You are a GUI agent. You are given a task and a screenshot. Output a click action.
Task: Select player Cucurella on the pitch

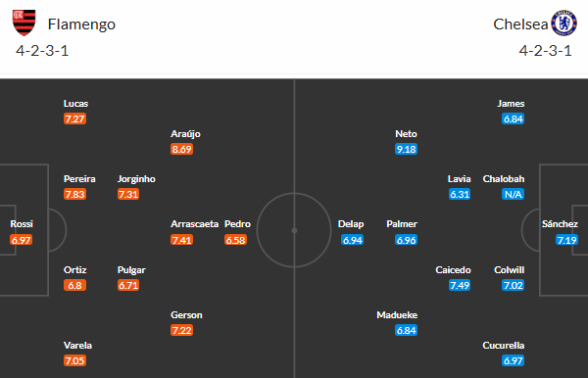504,345
